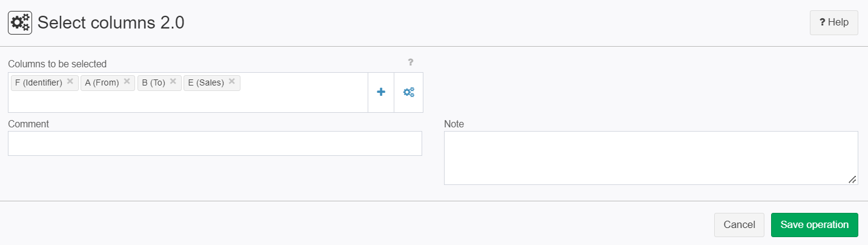868x245 pixels.
Task: Click the Note box resize handle
Action: click(x=852, y=180)
